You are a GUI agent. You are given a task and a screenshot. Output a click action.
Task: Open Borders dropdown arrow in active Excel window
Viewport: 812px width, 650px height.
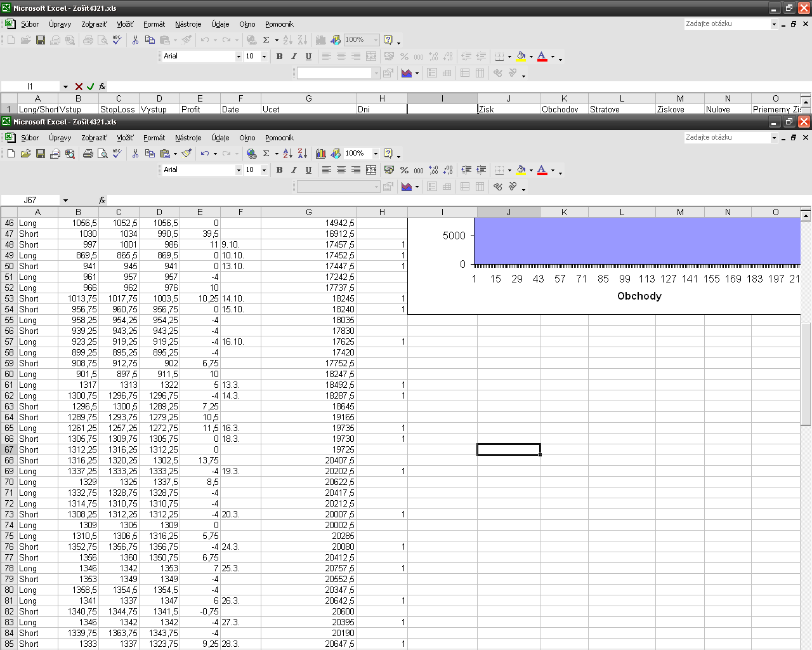coord(509,170)
